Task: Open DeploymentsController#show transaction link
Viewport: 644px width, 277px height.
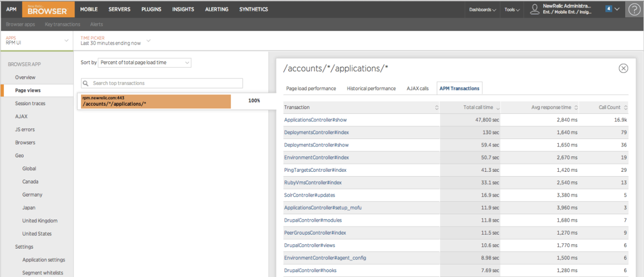Action: pos(317,145)
